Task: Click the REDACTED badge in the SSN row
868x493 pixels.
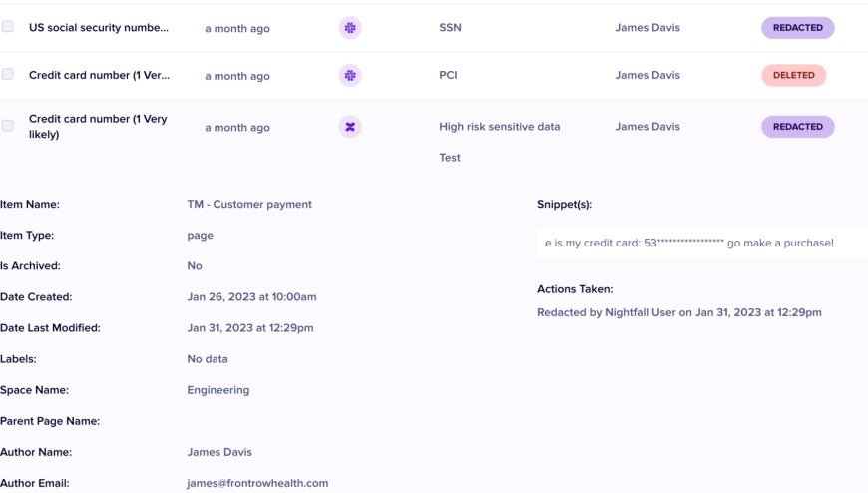Action: [x=797, y=28]
